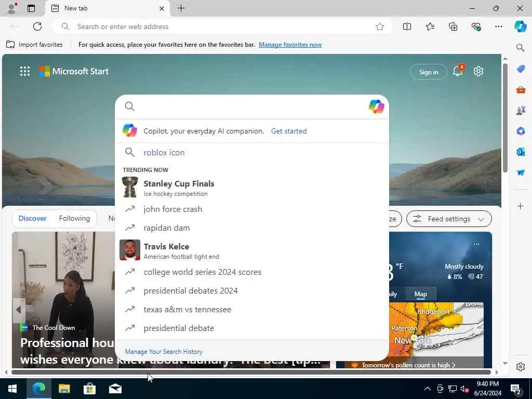Viewport: 532px width, 399px height.
Task: Choose Stanley Cup Finals suggestion
Action: coord(252,188)
